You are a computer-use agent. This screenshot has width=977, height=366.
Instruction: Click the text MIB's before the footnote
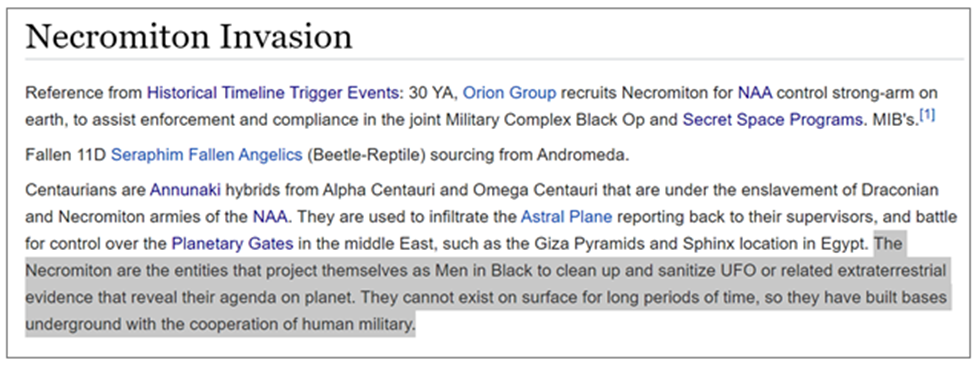point(894,120)
